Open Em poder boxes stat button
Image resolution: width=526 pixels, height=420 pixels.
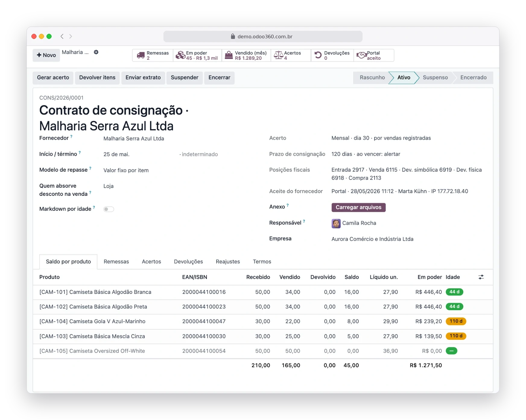pos(197,56)
